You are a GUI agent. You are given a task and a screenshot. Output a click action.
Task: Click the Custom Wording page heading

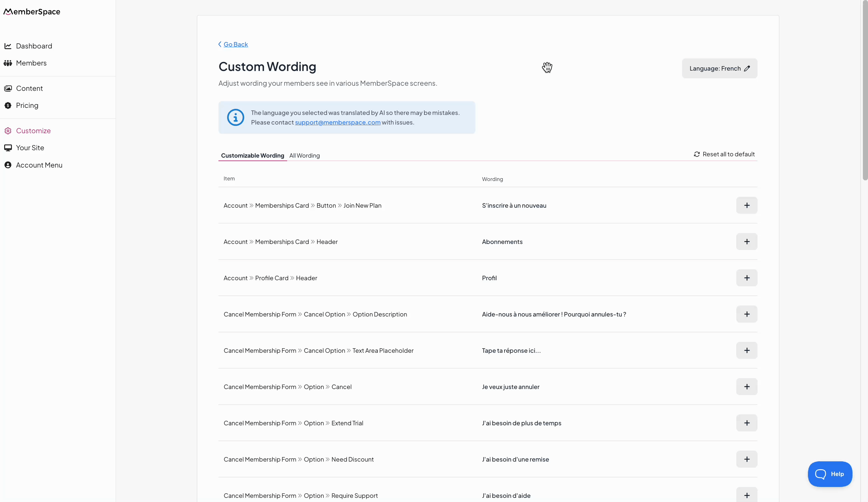(x=267, y=66)
